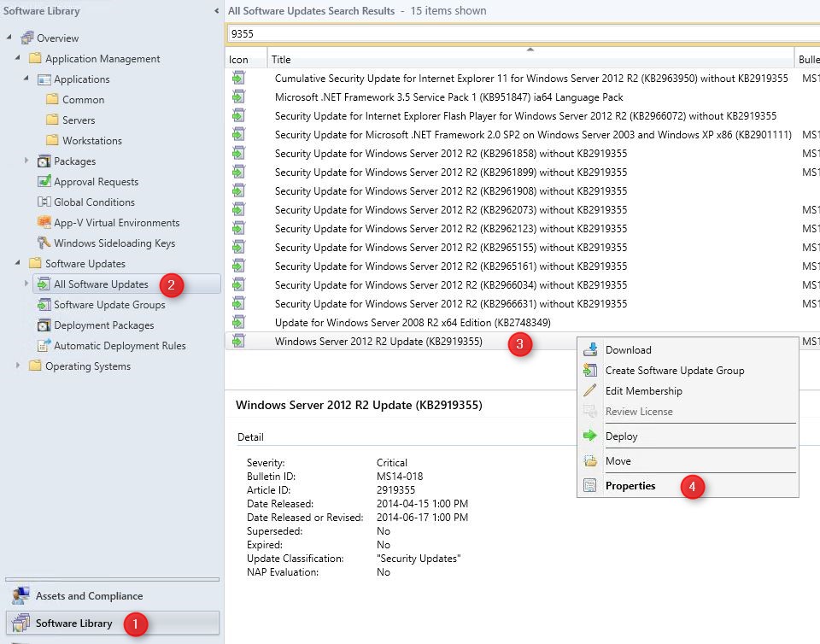The image size is (820, 644).
Task: Open Deployment Packages tree item
Action: pyautogui.click(x=103, y=325)
